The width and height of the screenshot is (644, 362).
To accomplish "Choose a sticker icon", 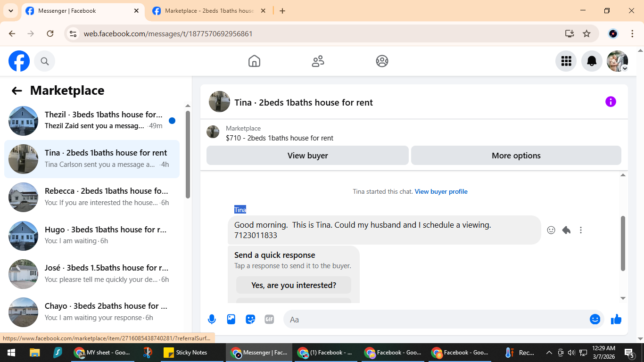I will (250, 320).
